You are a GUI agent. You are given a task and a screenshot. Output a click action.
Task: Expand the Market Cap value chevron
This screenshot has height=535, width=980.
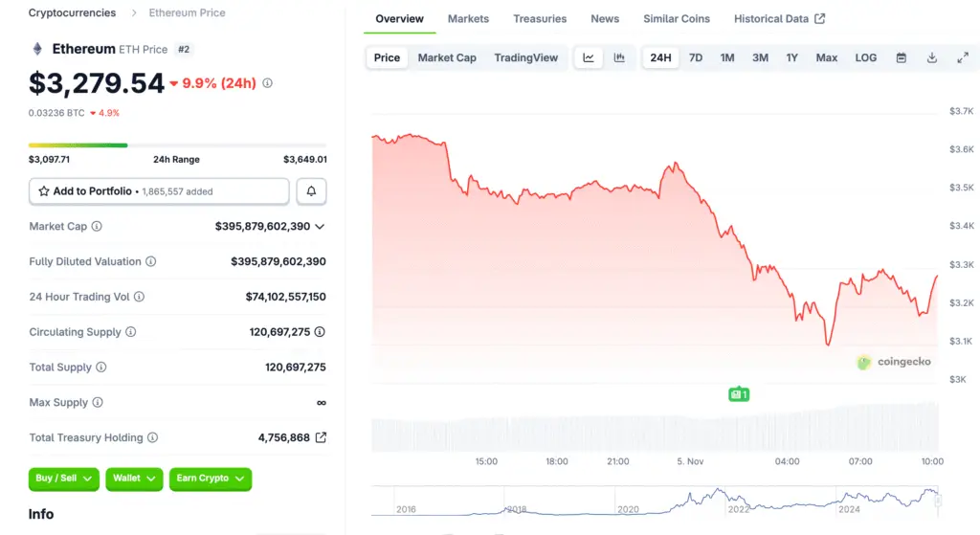click(x=320, y=227)
